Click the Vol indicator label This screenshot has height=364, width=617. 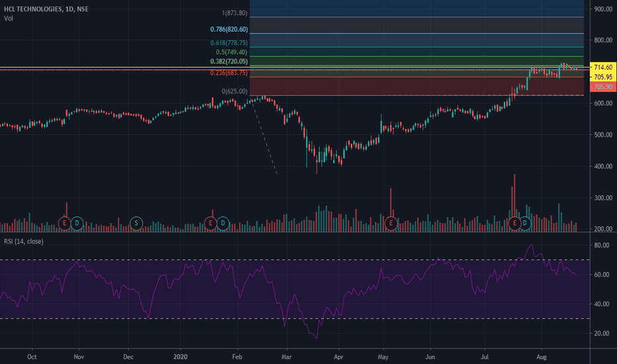[x=8, y=18]
